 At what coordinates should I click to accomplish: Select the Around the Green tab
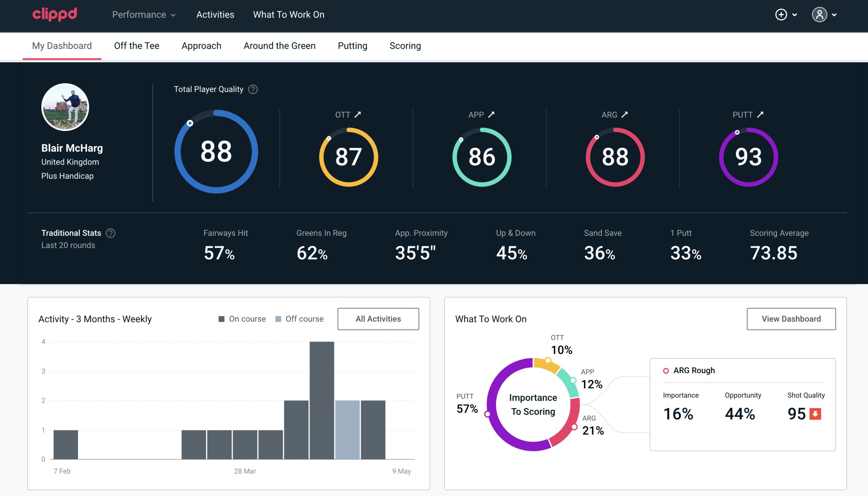coord(279,45)
